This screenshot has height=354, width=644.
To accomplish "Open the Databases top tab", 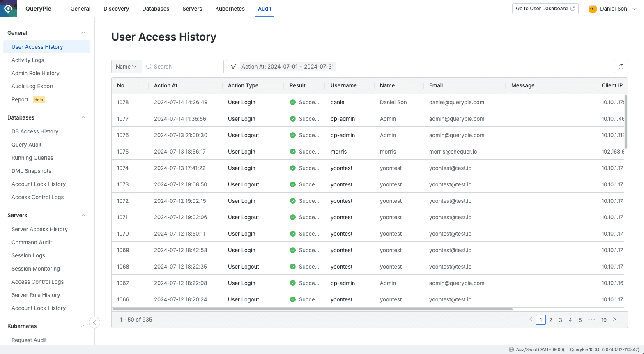I will [x=156, y=9].
